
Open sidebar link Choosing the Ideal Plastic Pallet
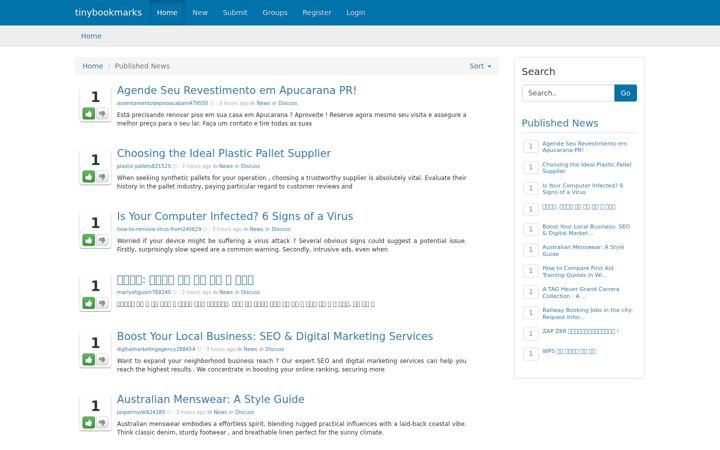(x=587, y=168)
